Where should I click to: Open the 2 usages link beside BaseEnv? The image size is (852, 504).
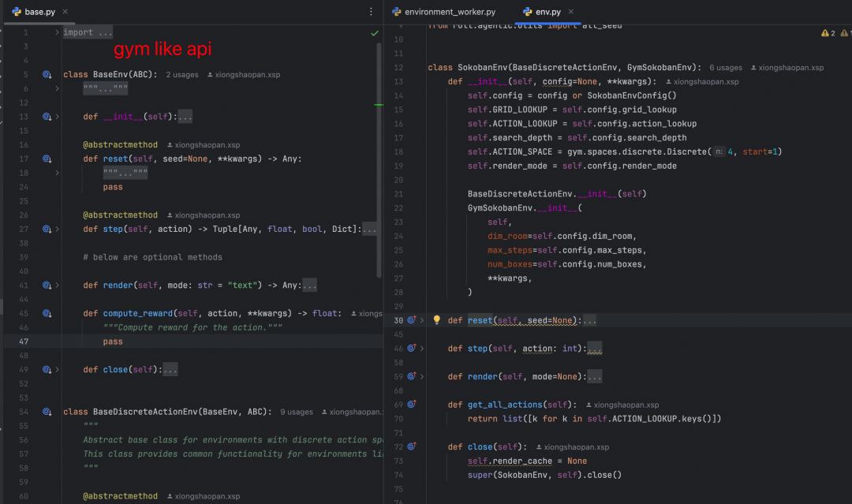coord(181,75)
